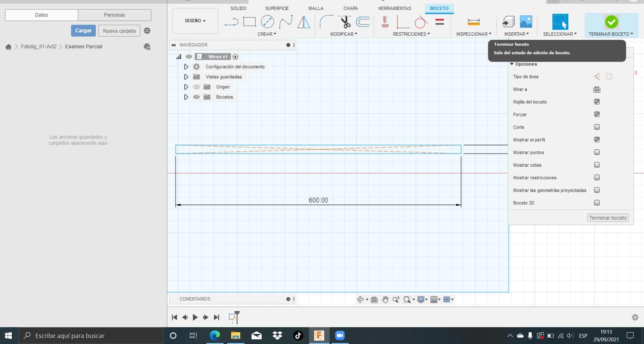Click the Insert Derive icon
This screenshot has width=644, height=344.
click(508, 22)
